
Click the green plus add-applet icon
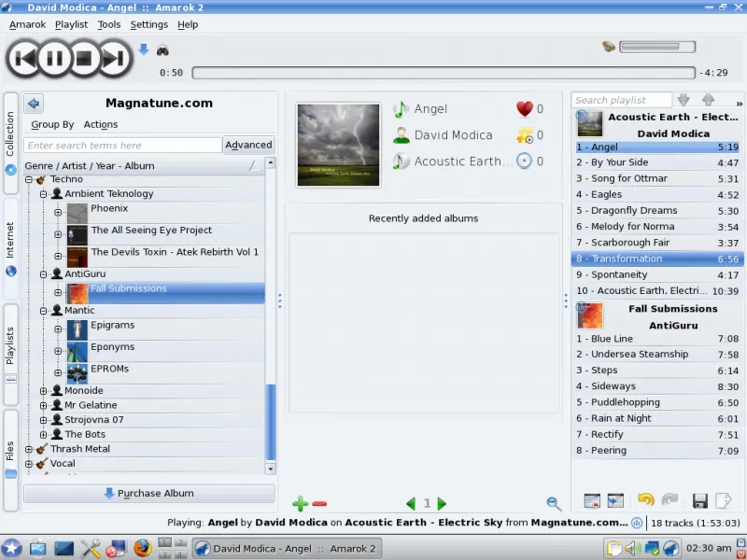(300, 504)
